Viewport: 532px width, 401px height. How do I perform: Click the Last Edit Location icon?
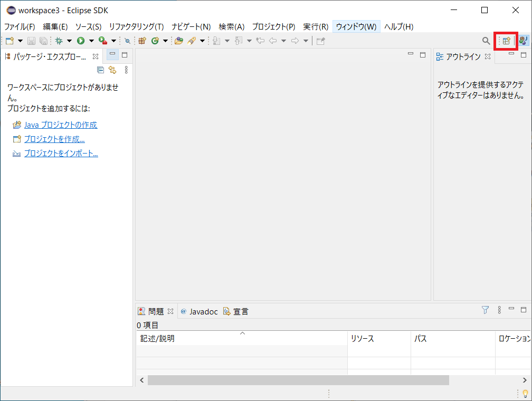(260, 41)
